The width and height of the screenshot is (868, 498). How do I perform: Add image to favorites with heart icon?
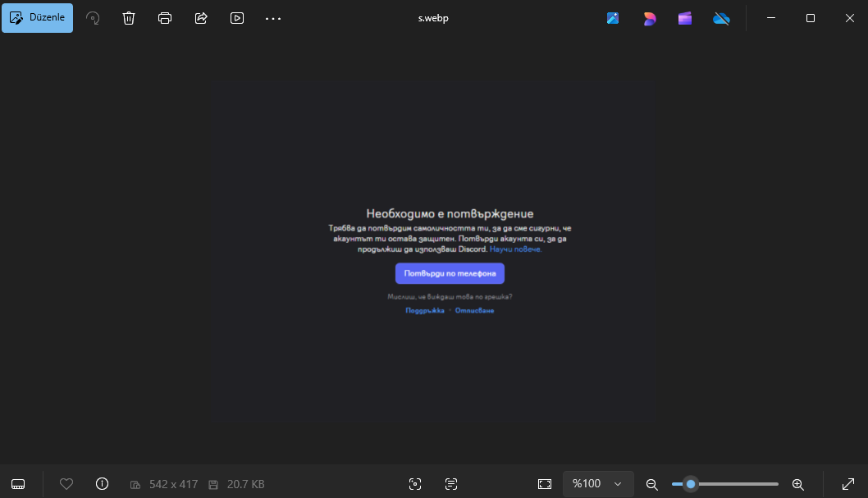(x=66, y=484)
